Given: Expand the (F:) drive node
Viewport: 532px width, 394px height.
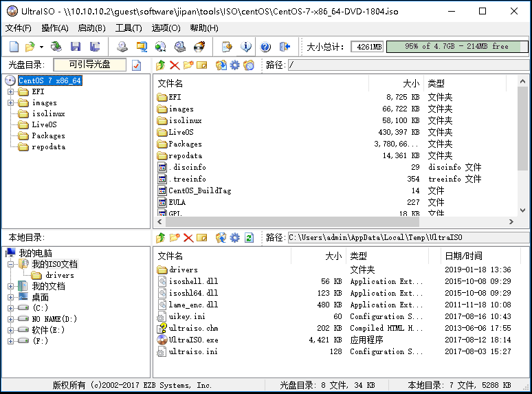Looking at the screenshot, I should click(10, 341).
